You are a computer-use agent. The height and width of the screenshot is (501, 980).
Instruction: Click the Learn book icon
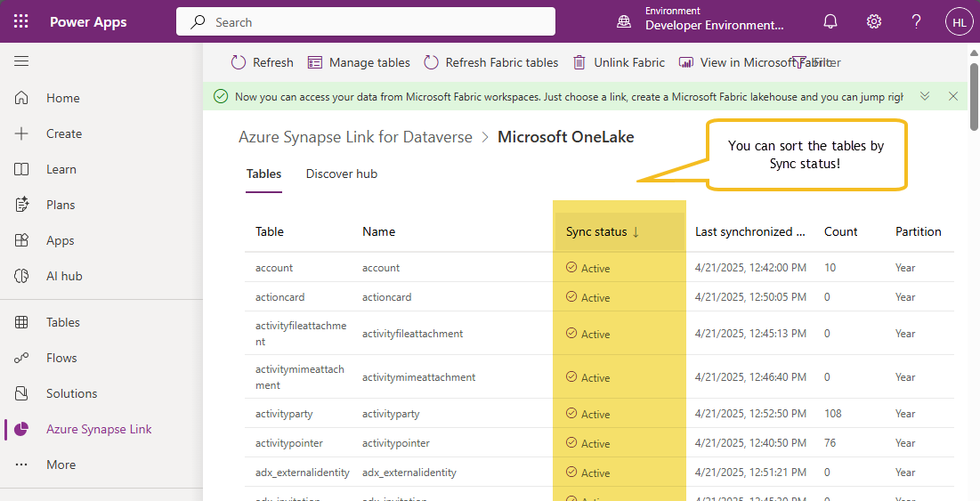[x=21, y=169]
